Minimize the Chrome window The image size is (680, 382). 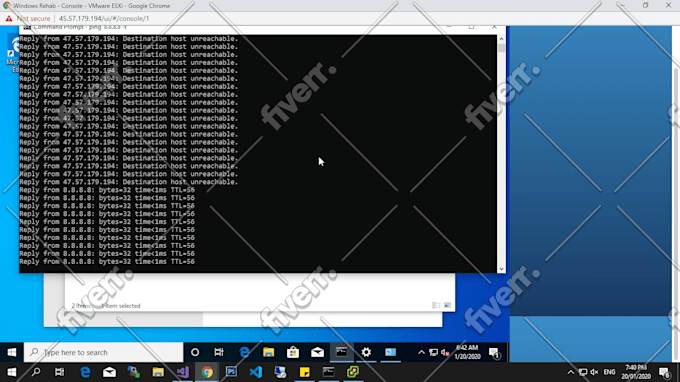(622, 5)
